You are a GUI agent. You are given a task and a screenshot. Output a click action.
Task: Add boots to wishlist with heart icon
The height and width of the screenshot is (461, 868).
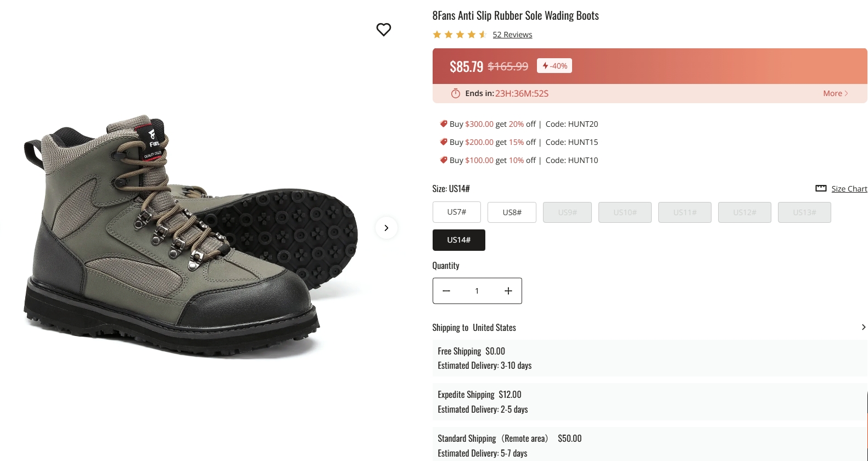(x=383, y=30)
